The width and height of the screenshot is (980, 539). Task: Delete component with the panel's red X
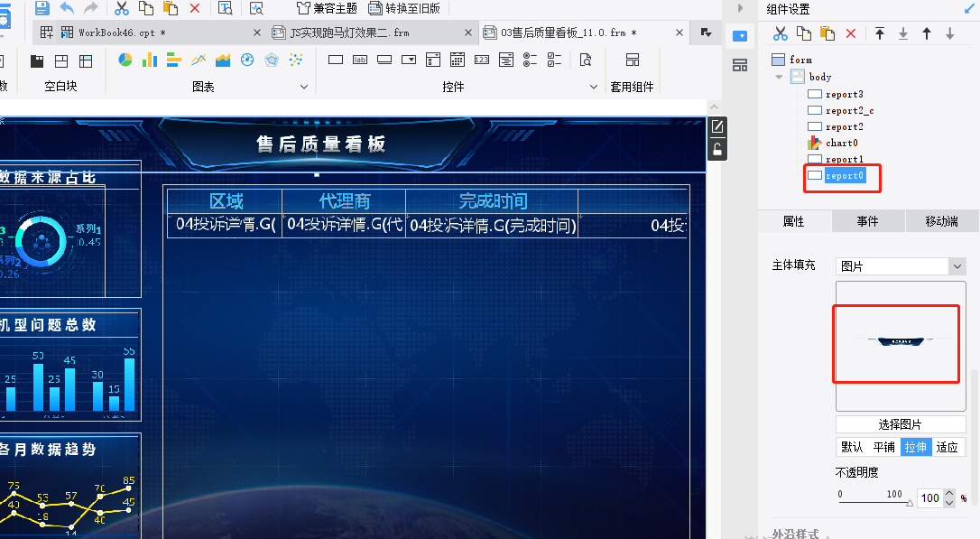pos(851,33)
